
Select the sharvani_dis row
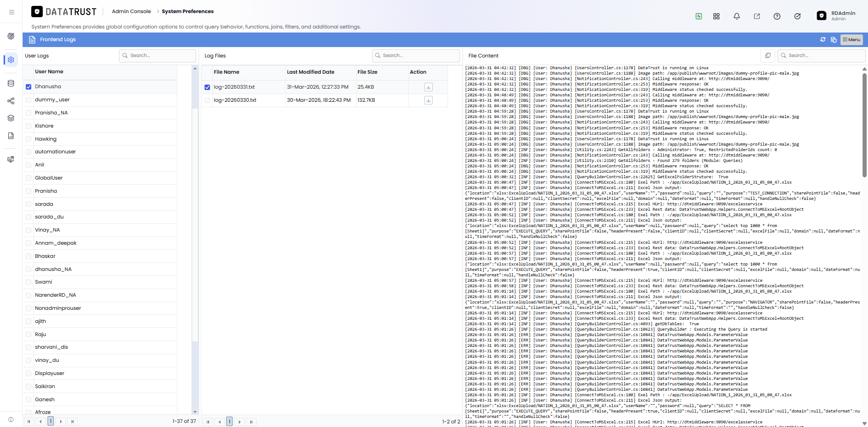click(100, 347)
